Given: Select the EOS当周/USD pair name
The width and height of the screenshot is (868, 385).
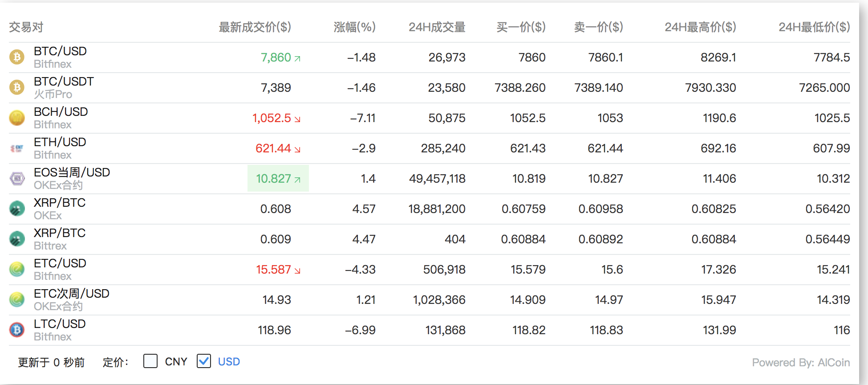Looking at the screenshot, I should coord(72,172).
